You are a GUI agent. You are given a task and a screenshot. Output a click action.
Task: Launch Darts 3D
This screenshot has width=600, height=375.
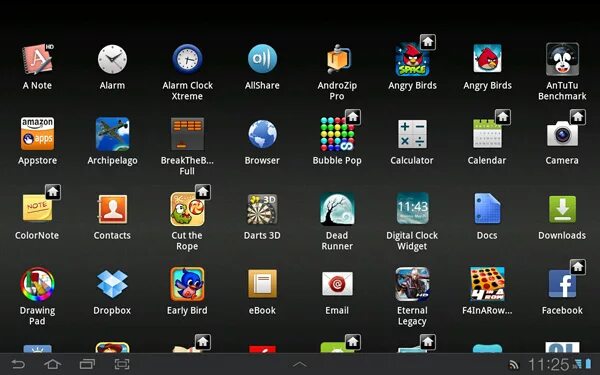(262, 209)
